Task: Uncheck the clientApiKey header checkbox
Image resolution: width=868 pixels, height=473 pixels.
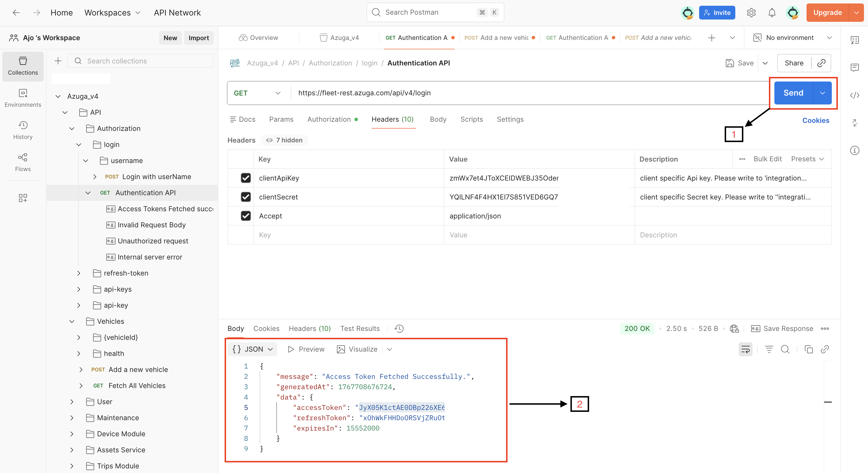Action: click(x=246, y=178)
